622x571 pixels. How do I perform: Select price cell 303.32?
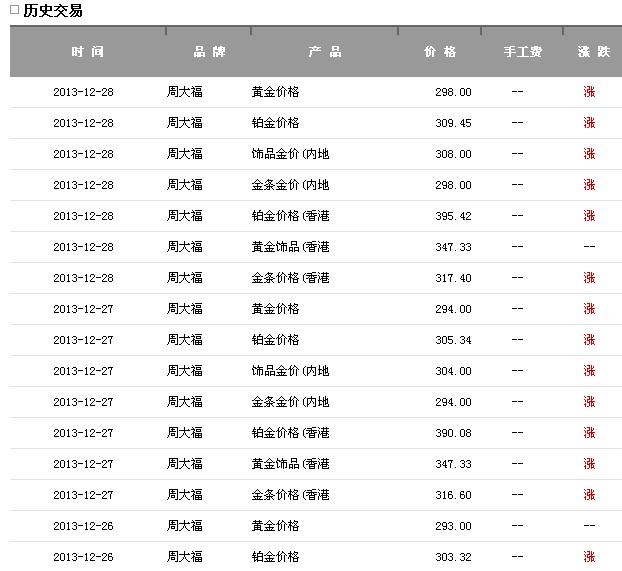coord(453,557)
